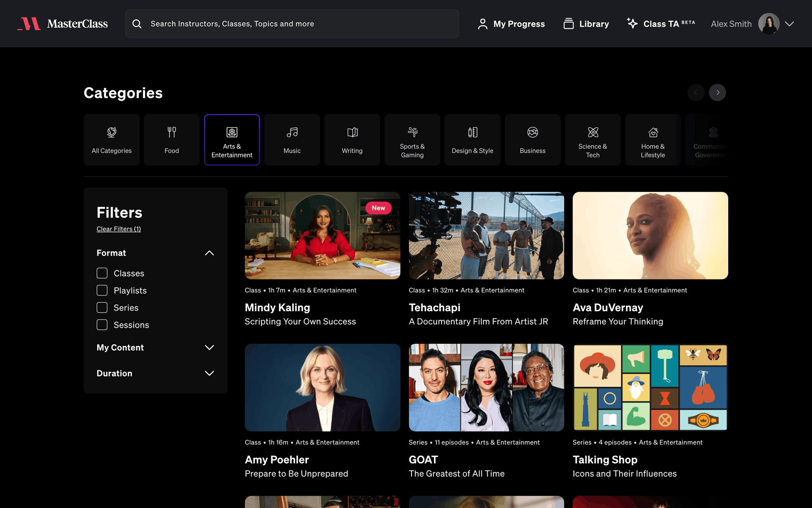Image resolution: width=812 pixels, height=508 pixels.
Task: Select the Business category label
Action: pos(532,151)
